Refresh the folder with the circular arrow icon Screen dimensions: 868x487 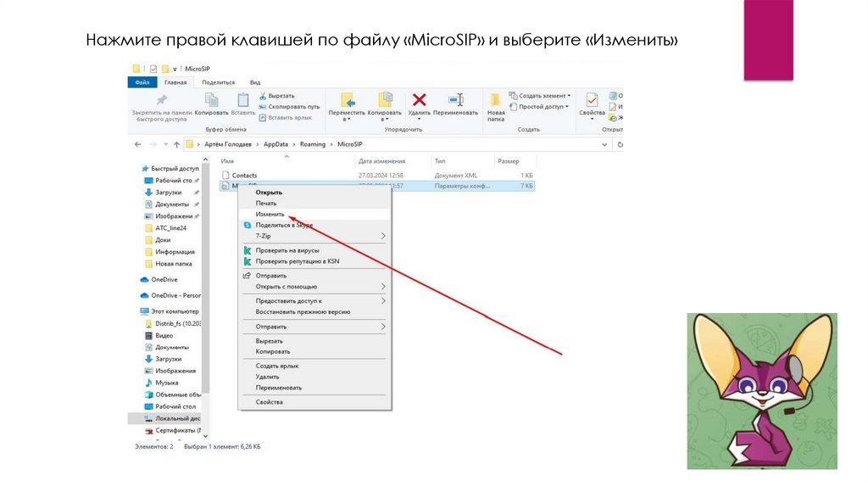[620, 144]
